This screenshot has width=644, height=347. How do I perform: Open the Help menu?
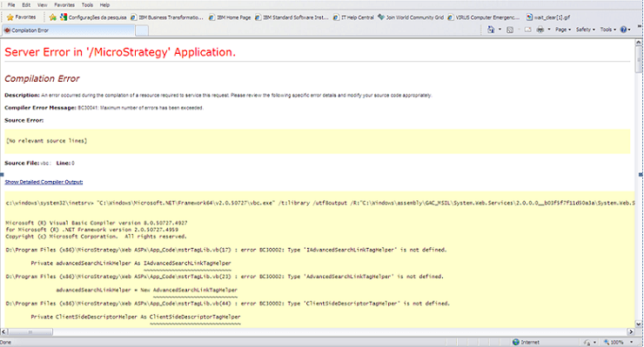[x=104, y=5]
